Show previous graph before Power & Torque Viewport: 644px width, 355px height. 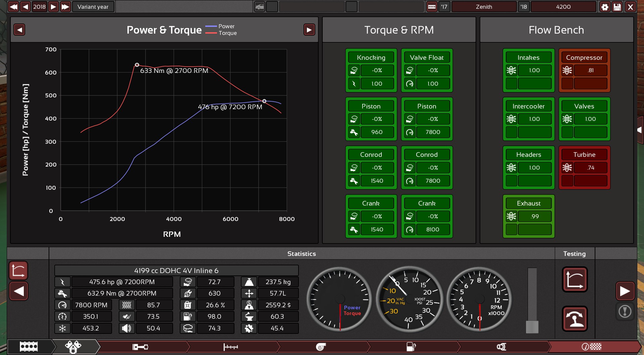[19, 30]
